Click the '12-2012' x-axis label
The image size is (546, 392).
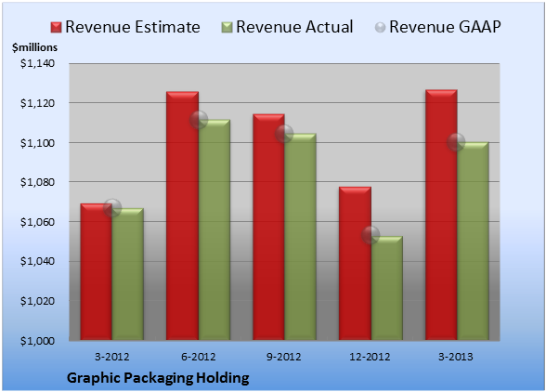370,357
